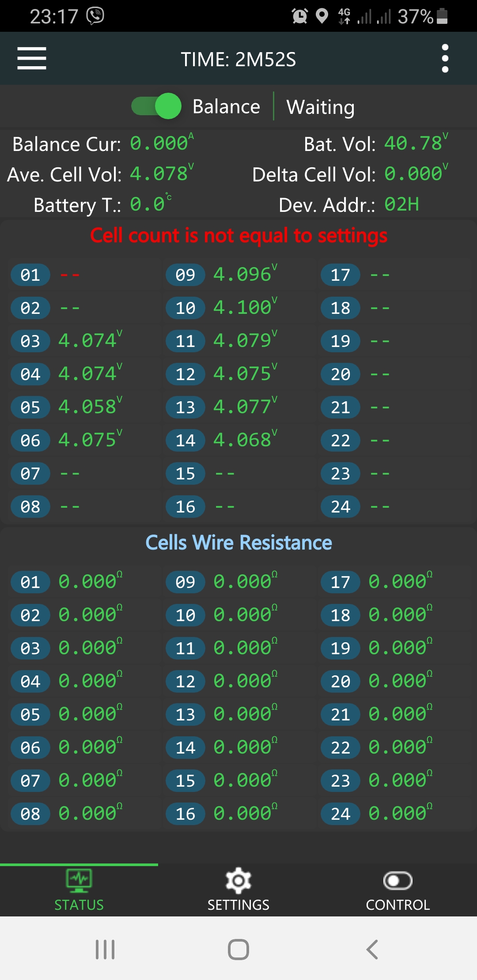This screenshot has width=477, height=980.
Task: Toggle the Balance switch off
Action: [157, 106]
